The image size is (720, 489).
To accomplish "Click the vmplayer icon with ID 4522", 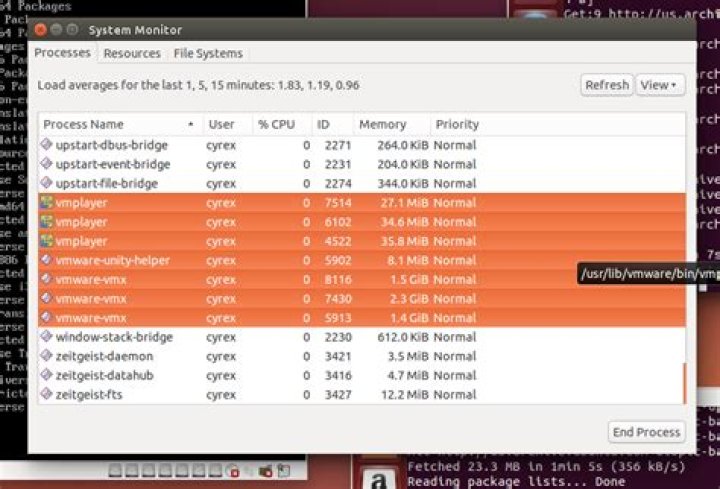I will 46,241.
